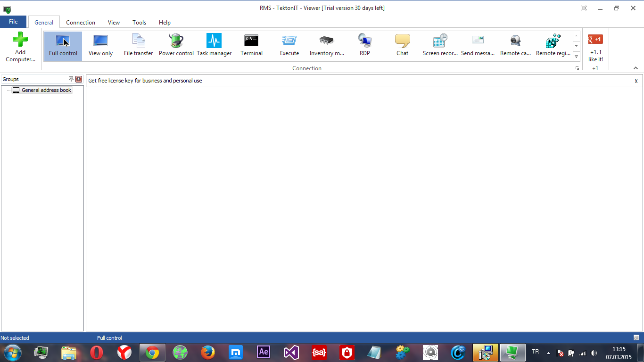Dismiss the license banner with X
The height and width of the screenshot is (362, 644).
click(x=636, y=81)
